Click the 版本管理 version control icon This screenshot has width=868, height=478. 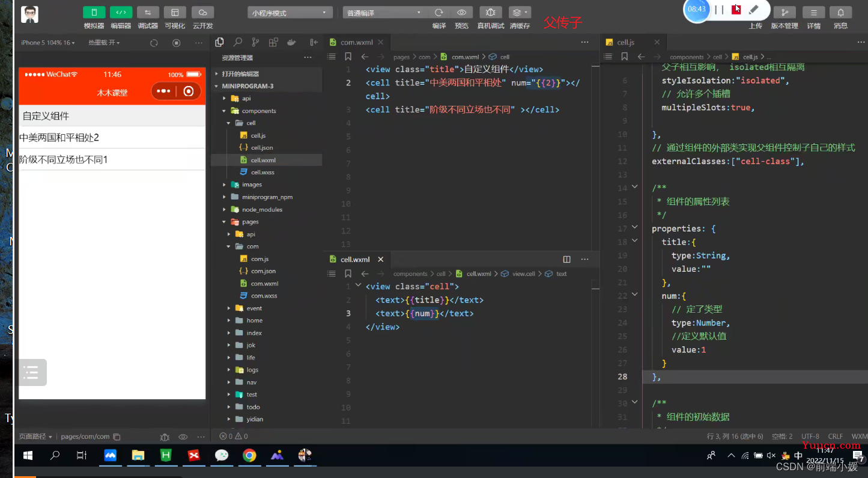(x=785, y=13)
